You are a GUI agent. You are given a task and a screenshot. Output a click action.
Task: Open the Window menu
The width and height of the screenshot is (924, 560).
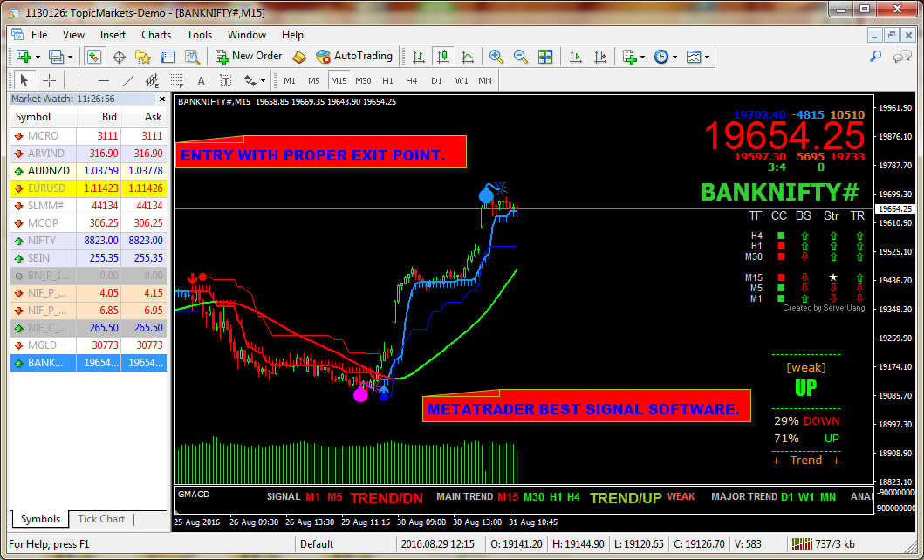click(x=247, y=35)
